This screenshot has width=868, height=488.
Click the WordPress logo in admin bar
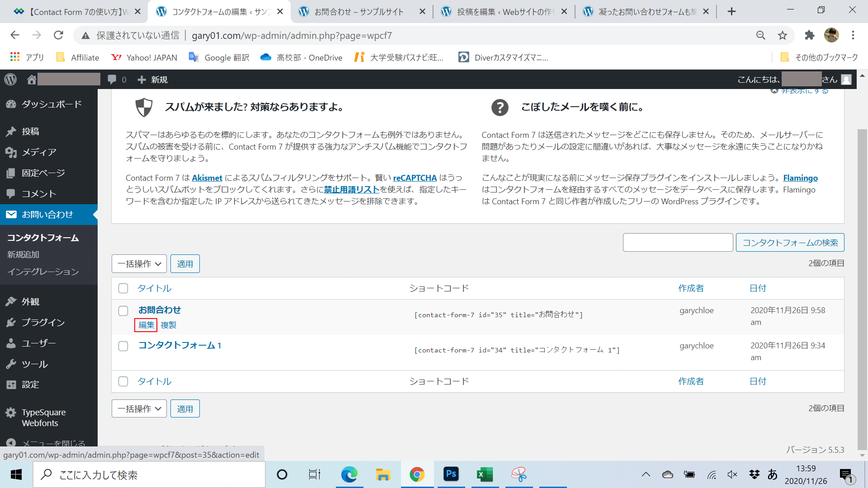(10, 80)
